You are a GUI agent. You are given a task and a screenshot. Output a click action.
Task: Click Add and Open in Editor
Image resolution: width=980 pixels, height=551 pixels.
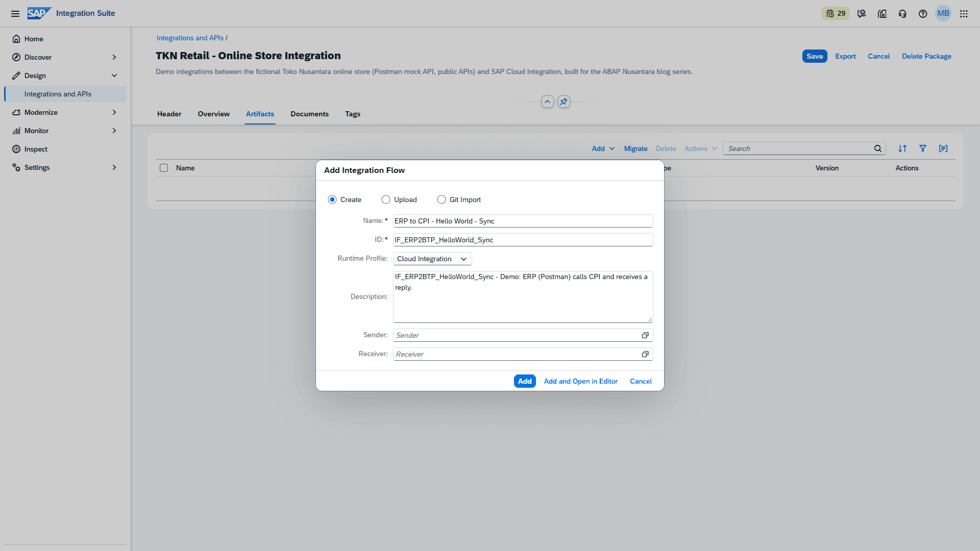pyautogui.click(x=580, y=381)
